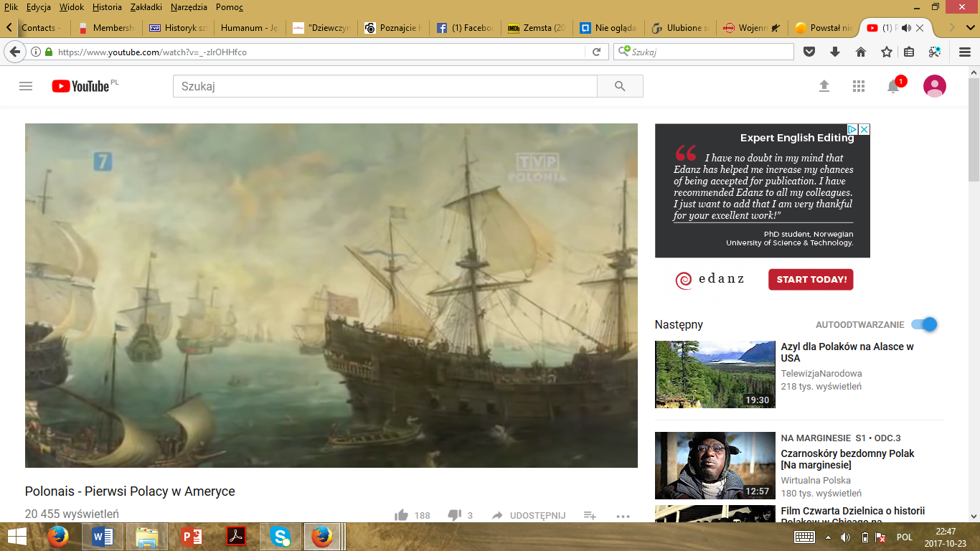Open the Pomoc menu
Screen dimensions: 980x551
pos(230,7)
